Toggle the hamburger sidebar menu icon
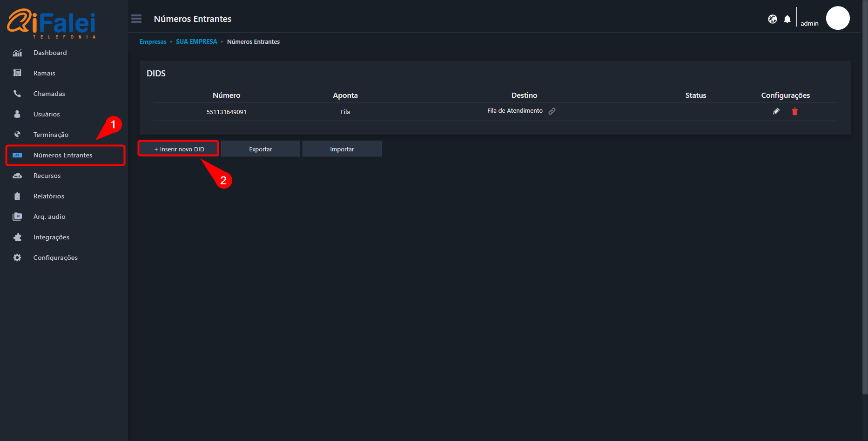The image size is (868, 441). pyautogui.click(x=136, y=19)
